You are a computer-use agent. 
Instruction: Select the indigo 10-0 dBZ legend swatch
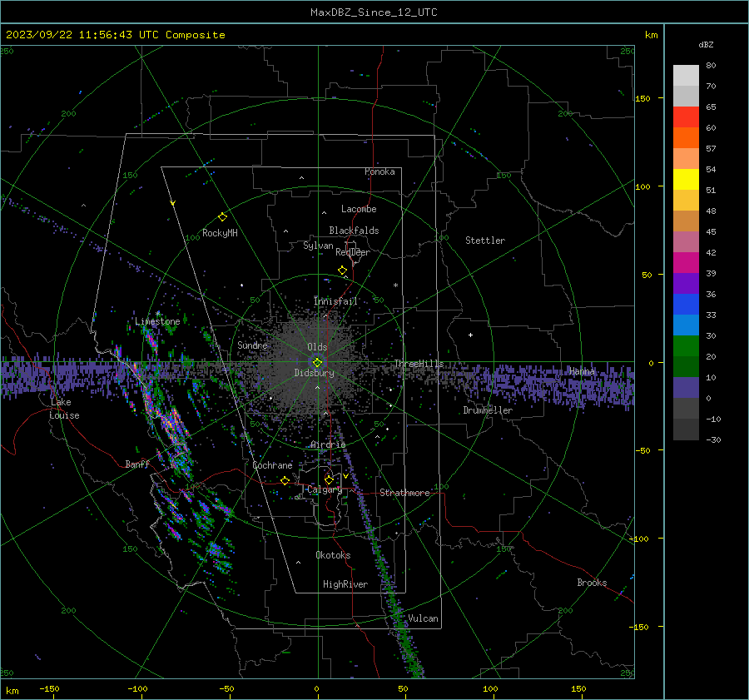click(x=686, y=388)
